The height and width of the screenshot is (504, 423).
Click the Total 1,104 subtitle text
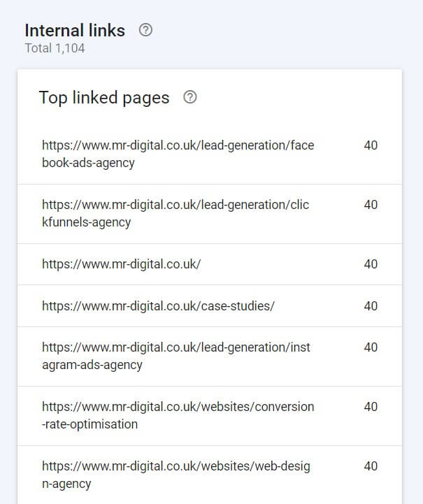55,49
